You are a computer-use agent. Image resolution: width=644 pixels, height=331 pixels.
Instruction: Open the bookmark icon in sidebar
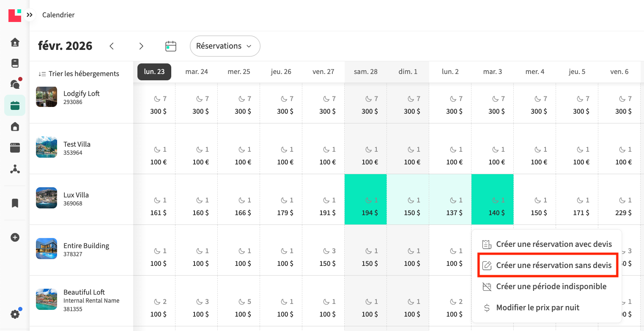coord(15,203)
